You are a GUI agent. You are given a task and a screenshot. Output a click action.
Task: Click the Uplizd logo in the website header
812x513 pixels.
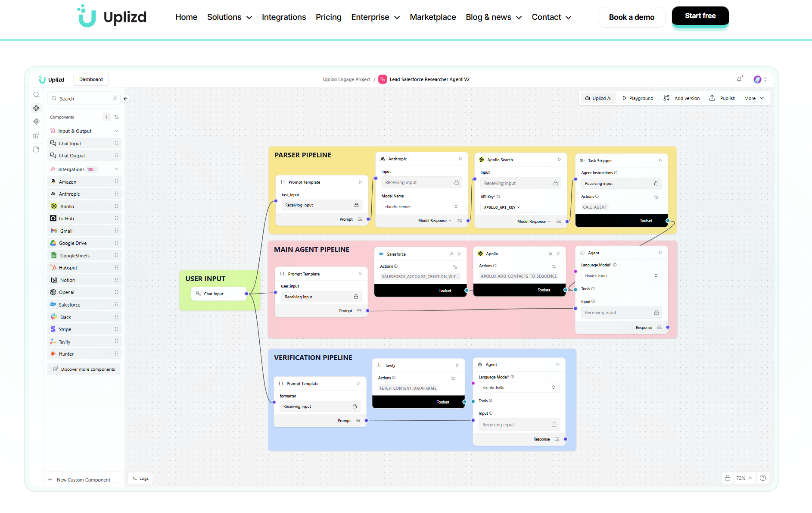pyautogui.click(x=112, y=16)
